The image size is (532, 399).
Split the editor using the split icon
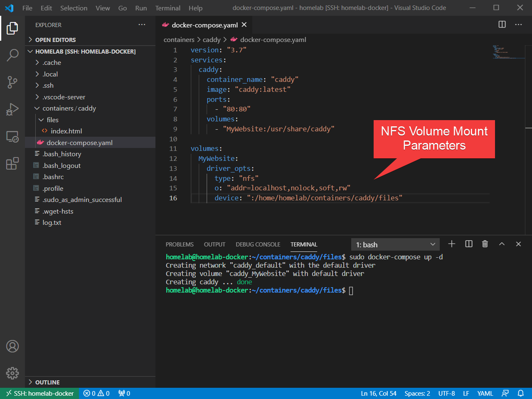click(502, 25)
